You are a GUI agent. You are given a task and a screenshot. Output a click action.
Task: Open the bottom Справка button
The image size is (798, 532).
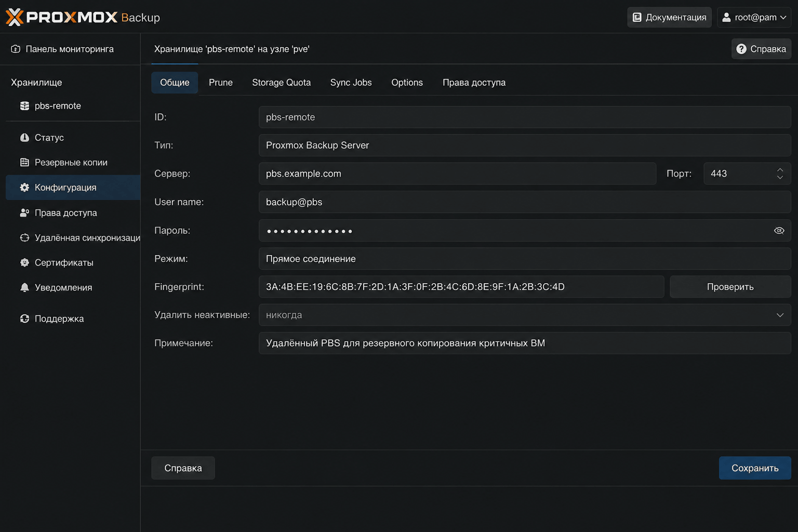click(183, 468)
